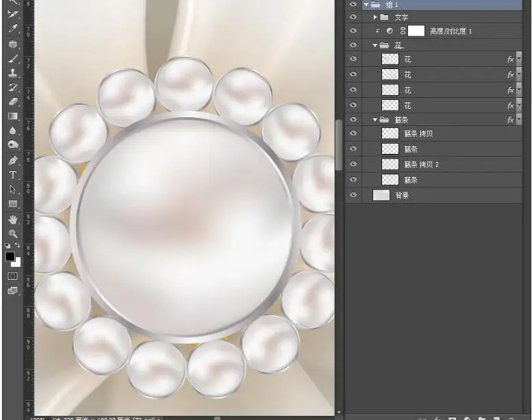Reset to default foreground and background colors
This screenshot has height=420, width=532.
click(8, 246)
